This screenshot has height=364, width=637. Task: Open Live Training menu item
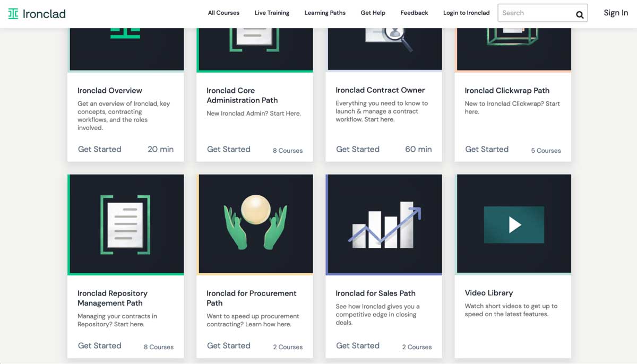click(272, 13)
